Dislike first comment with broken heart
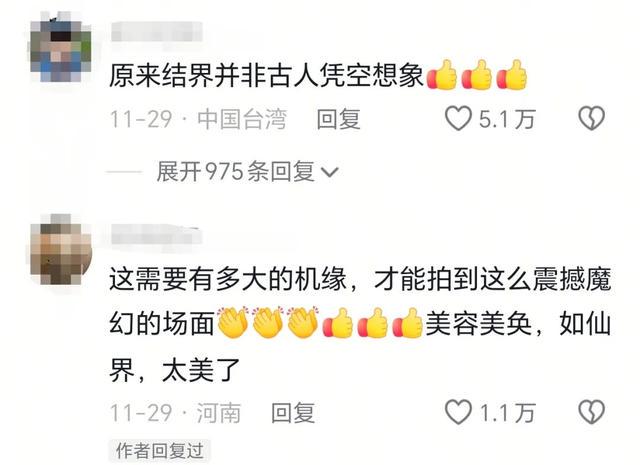640x465 pixels. (591, 118)
